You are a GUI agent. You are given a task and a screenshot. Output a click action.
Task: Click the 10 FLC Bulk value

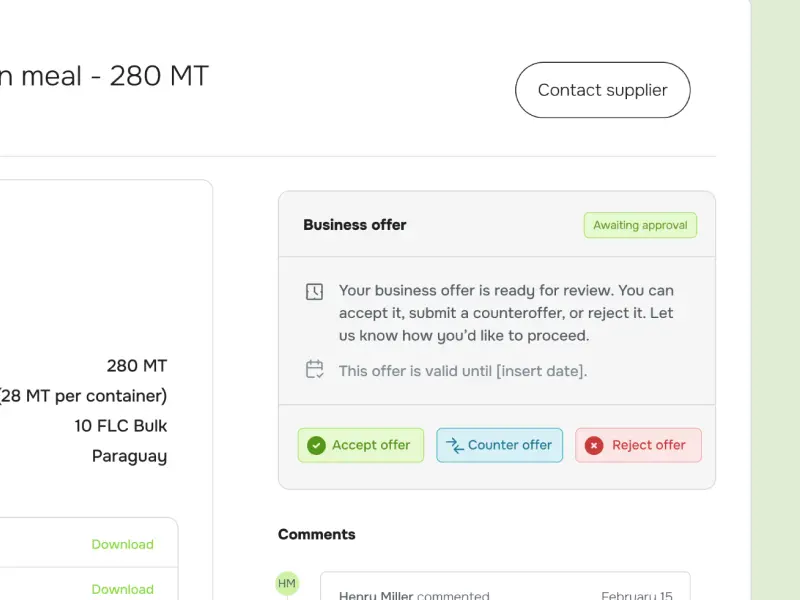pyautogui.click(x=121, y=426)
